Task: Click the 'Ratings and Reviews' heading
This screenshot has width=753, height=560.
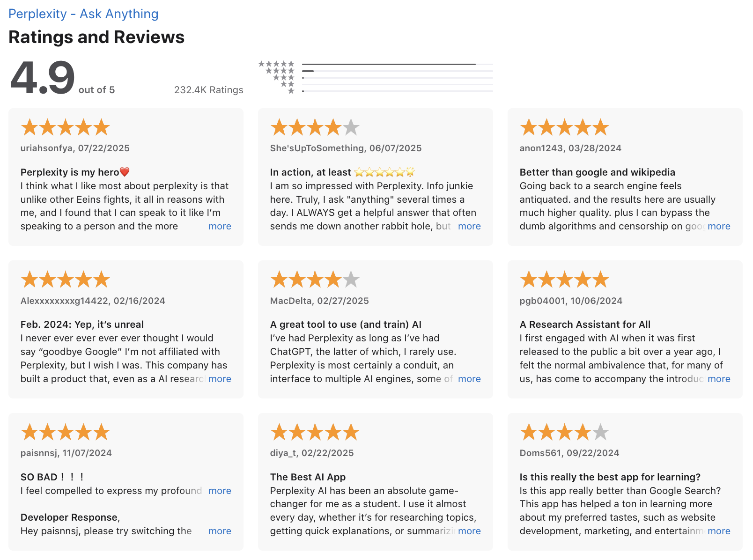Action: coord(96,37)
